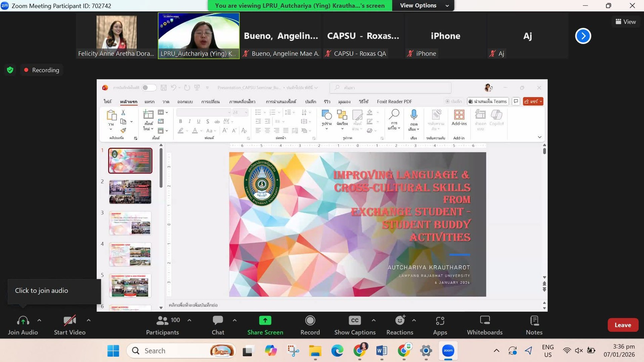Image resolution: width=644 pixels, height=362 pixels.
Task: Open the Apps panel
Action: pyautogui.click(x=440, y=325)
